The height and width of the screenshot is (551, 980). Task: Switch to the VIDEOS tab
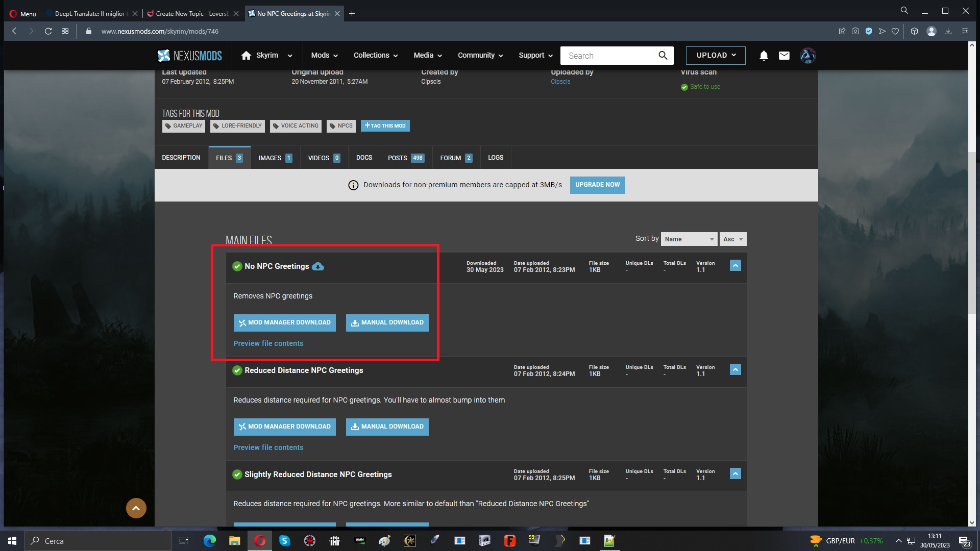tap(324, 158)
